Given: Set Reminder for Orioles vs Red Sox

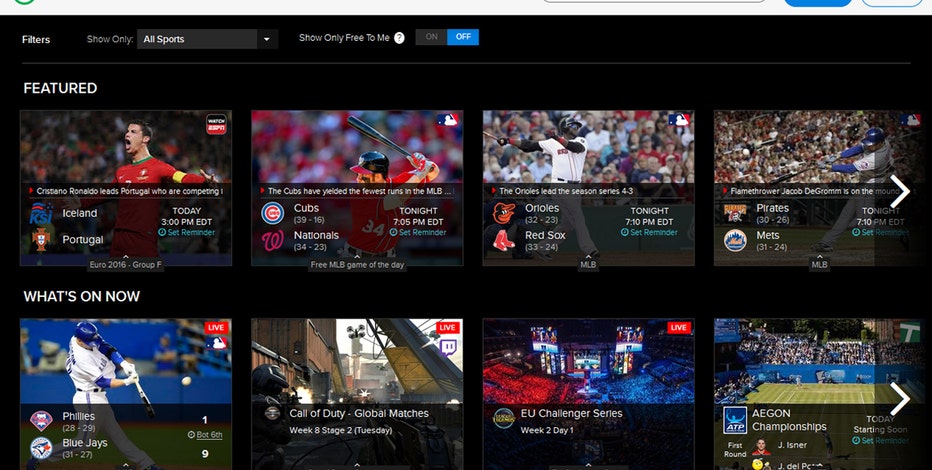Looking at the screenshot, I should coord(649,232).
